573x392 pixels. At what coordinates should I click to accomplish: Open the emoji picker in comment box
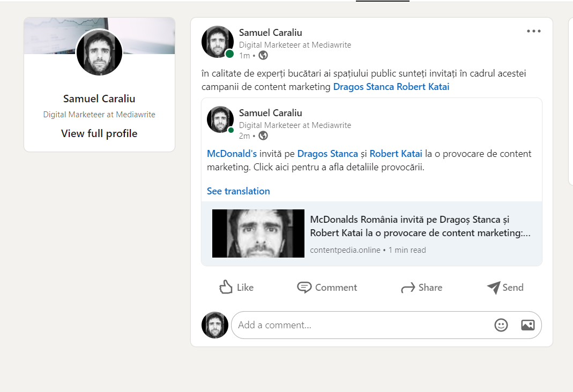point(501,325)
